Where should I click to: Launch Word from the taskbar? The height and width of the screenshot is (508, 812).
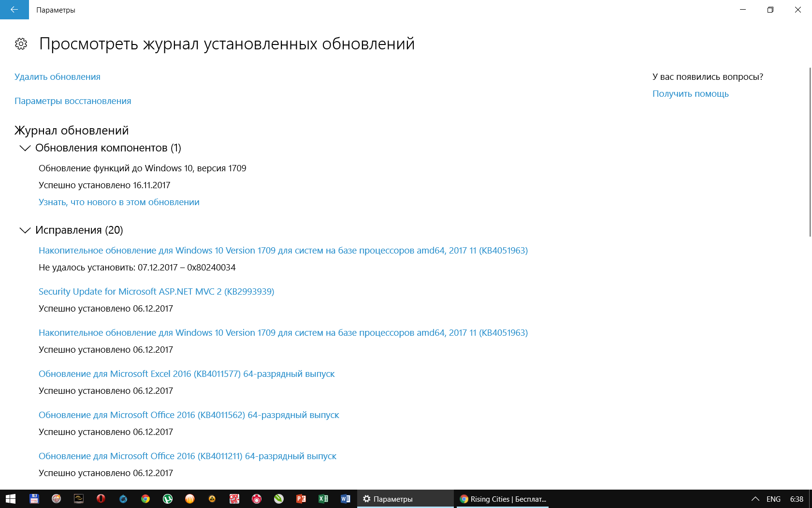click(345, 499)
